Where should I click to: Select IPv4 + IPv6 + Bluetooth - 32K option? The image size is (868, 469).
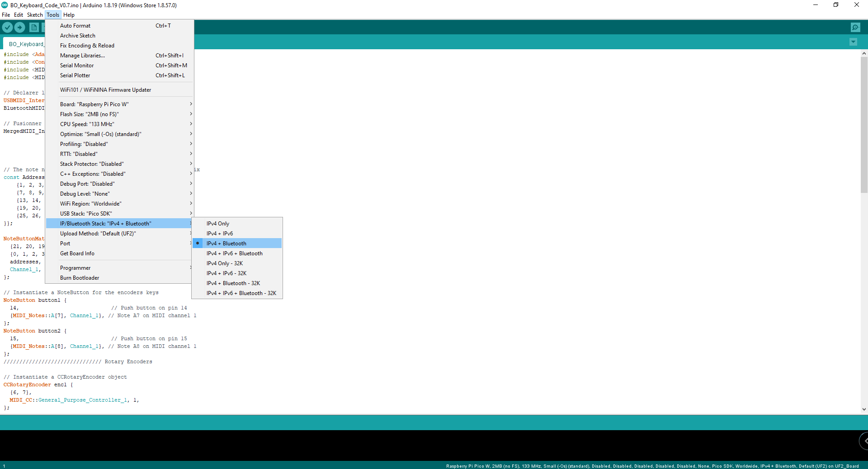237,293
